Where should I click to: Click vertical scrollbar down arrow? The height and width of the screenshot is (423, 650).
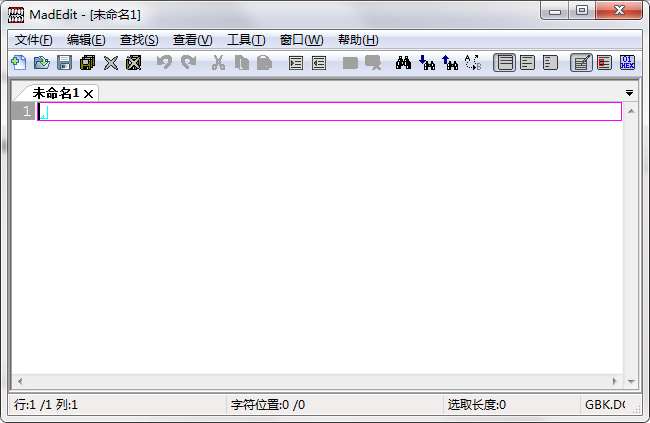coord(631,381)
